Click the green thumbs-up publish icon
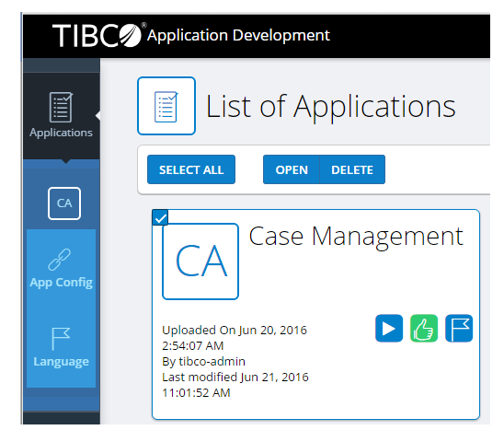The width and height of the screenshot is (504, 430). [x=424, y=329]
